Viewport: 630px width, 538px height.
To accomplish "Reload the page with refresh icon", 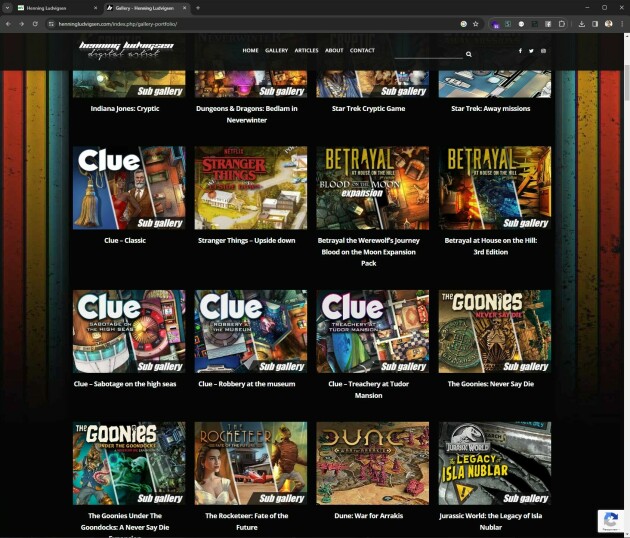I will pyautogui.click(x=35, y=24).
